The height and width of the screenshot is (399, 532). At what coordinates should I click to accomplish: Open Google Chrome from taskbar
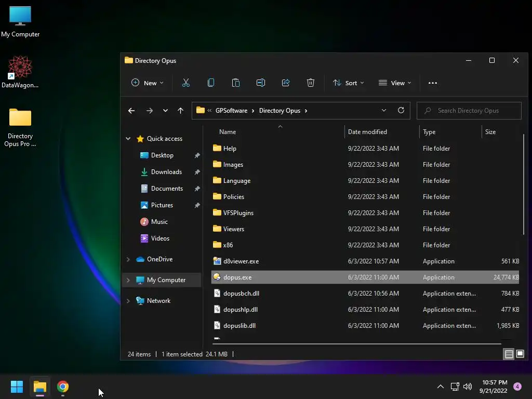[x=63, y=387]
